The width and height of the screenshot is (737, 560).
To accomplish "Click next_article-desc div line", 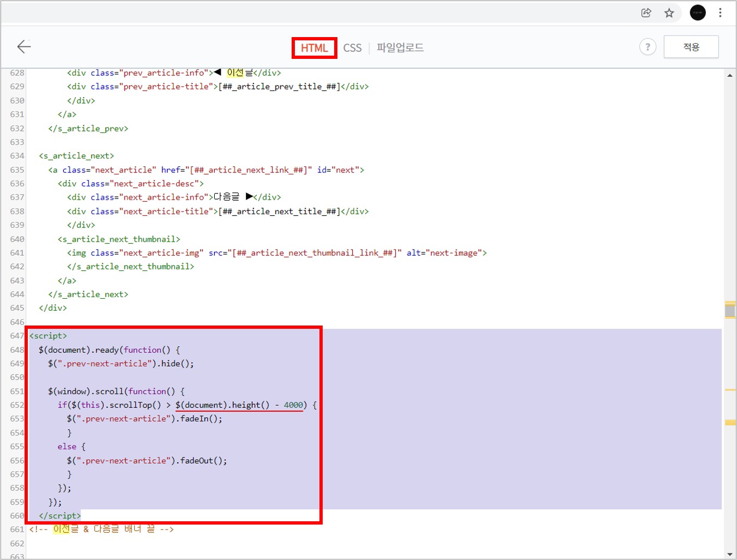I will 131,184.
